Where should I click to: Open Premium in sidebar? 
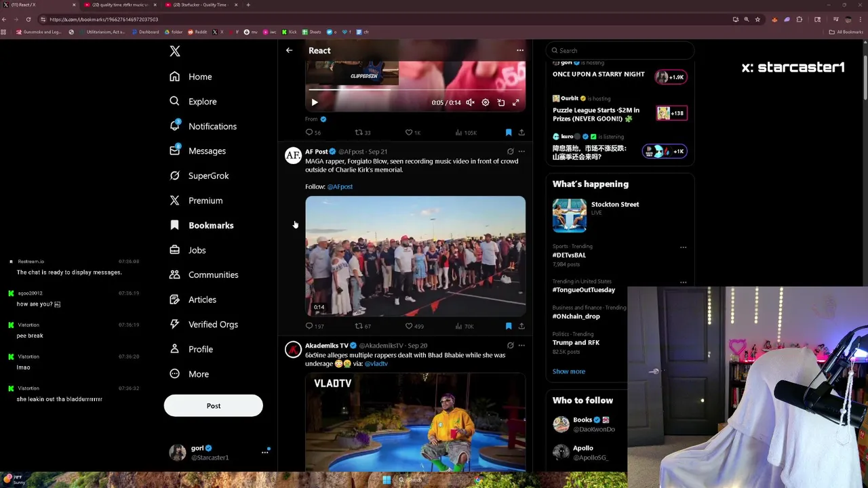pyautogui.click(x=196, y=201)
